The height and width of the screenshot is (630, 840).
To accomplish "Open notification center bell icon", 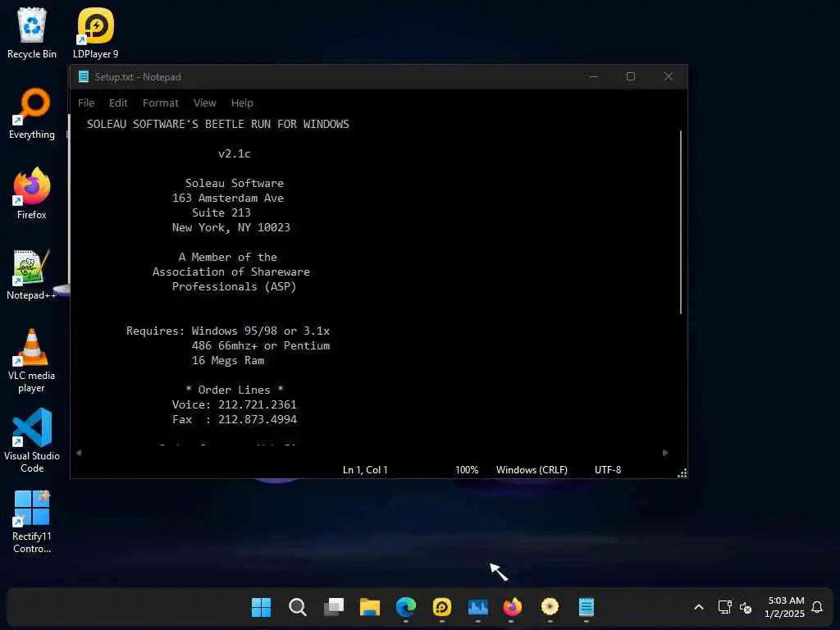I will pyautogui.click(x=817, y=607).
